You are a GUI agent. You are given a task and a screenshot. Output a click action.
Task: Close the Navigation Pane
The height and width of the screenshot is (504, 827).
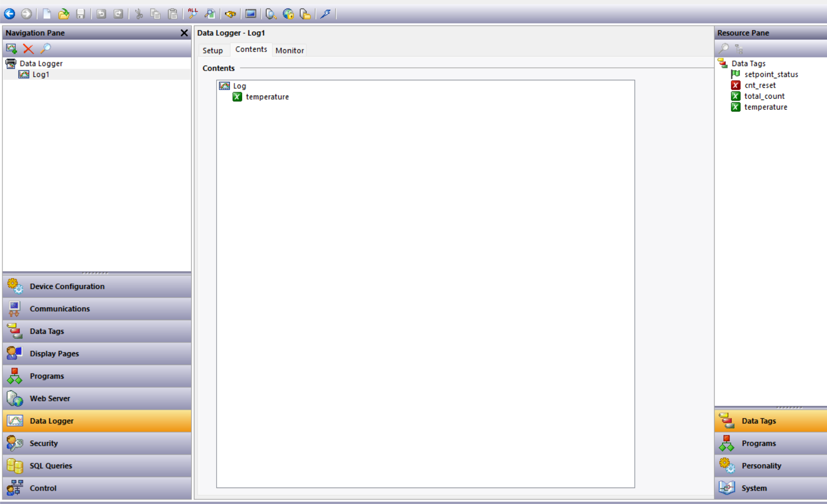[x=184, y=33]
